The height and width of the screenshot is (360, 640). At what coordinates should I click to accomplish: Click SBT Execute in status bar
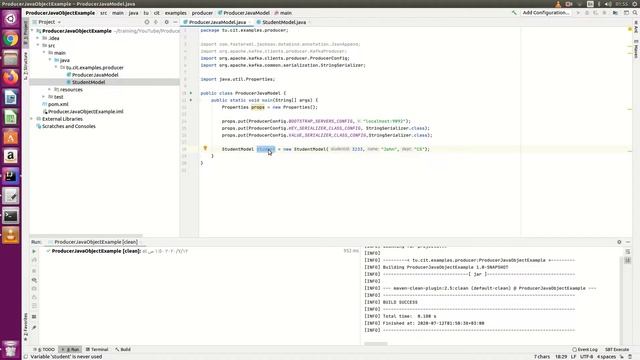click(x=617, y=349)
